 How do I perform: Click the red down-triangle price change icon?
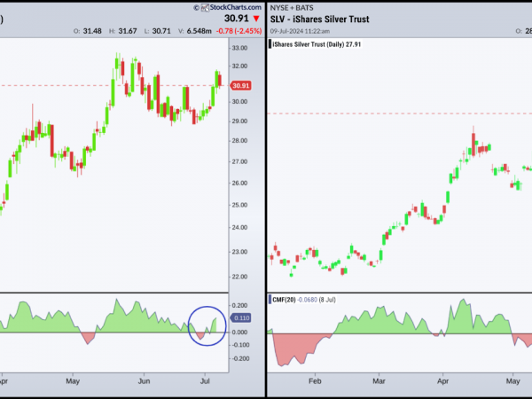click(x=256, y=19)
